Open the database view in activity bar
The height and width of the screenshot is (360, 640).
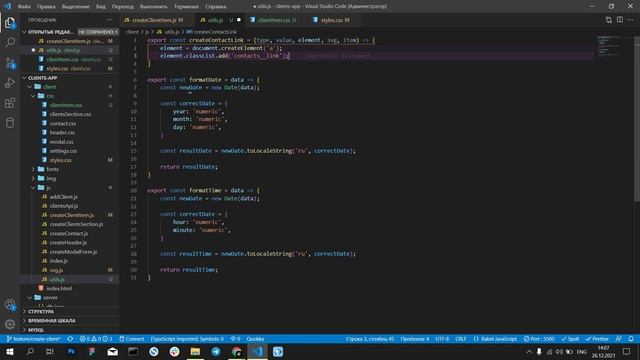[x=10, y=123]
